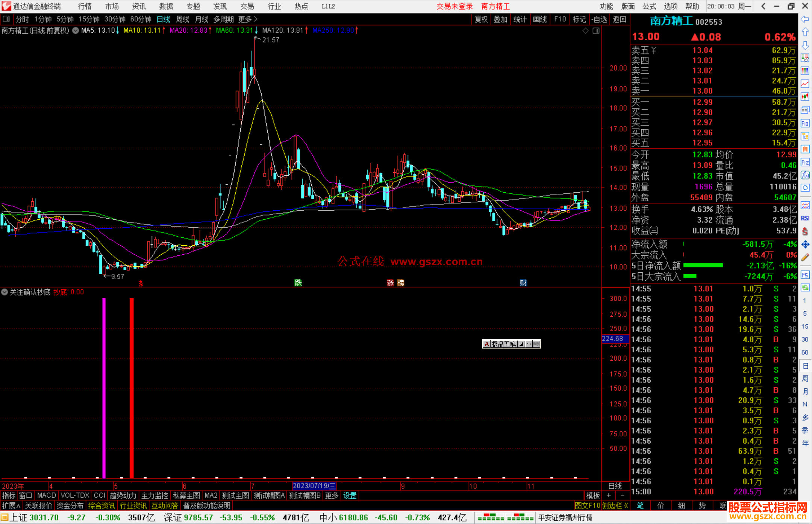Click the magenta signal bar in sub-chart
The height and width of the screenshot is (524, 812).
104,387
